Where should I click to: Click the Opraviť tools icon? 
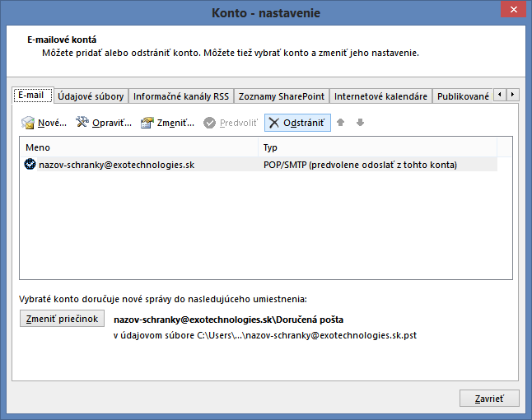(x=82, y=121)
